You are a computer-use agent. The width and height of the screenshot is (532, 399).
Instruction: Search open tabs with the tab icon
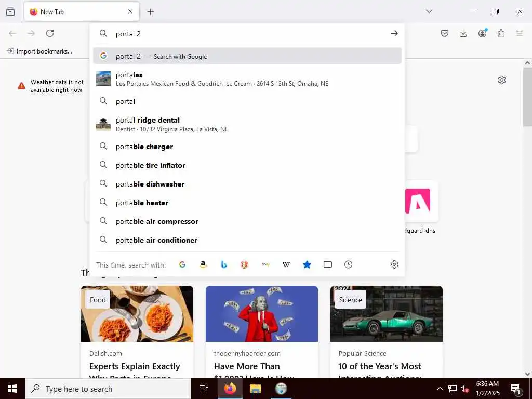(327, 264)
